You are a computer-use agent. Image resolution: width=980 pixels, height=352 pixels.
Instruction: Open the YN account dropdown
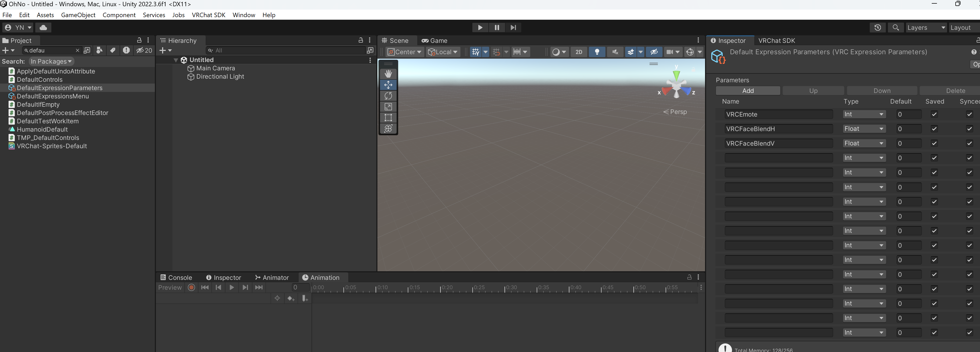pos(18,28)
